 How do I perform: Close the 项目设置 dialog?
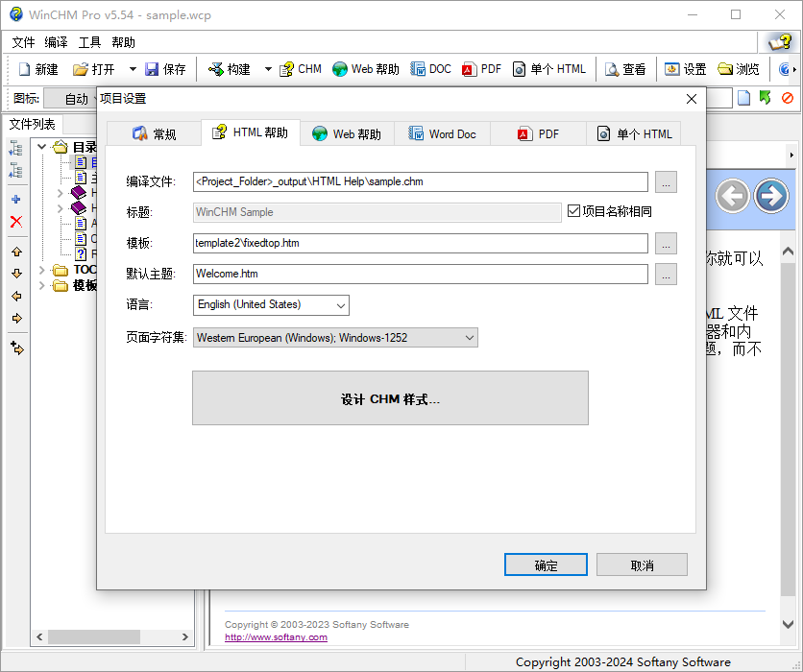692,99
